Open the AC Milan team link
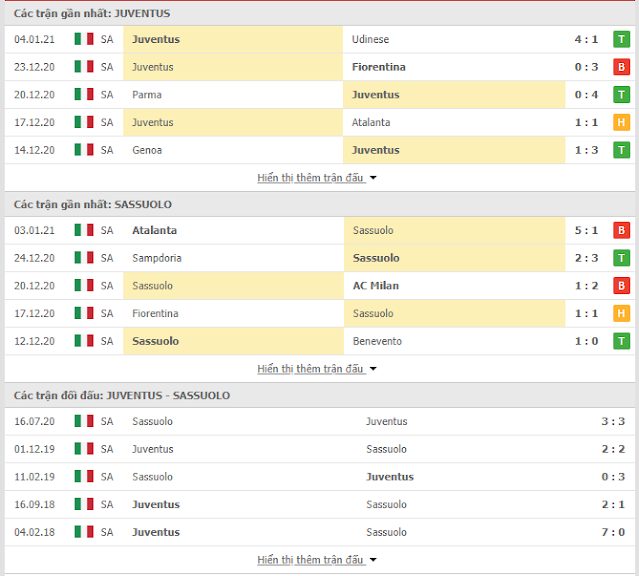639x576 pixels. (376, 286)
